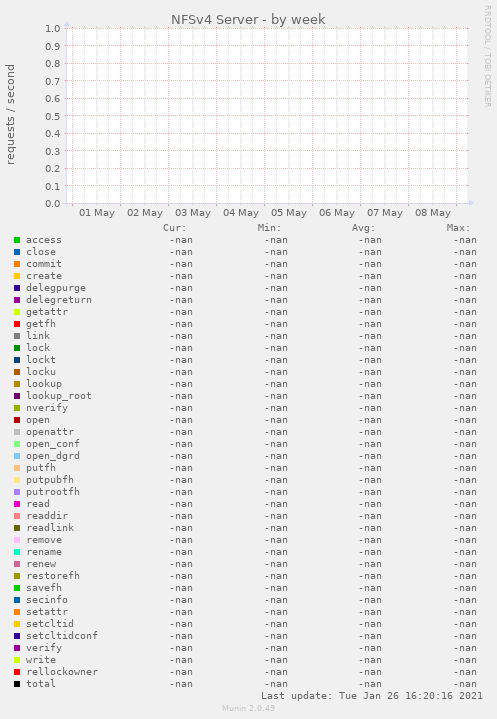497x719 pixels.
Task: Click the NFSv4 Server - by week title
Action: (x=248, y=20)
